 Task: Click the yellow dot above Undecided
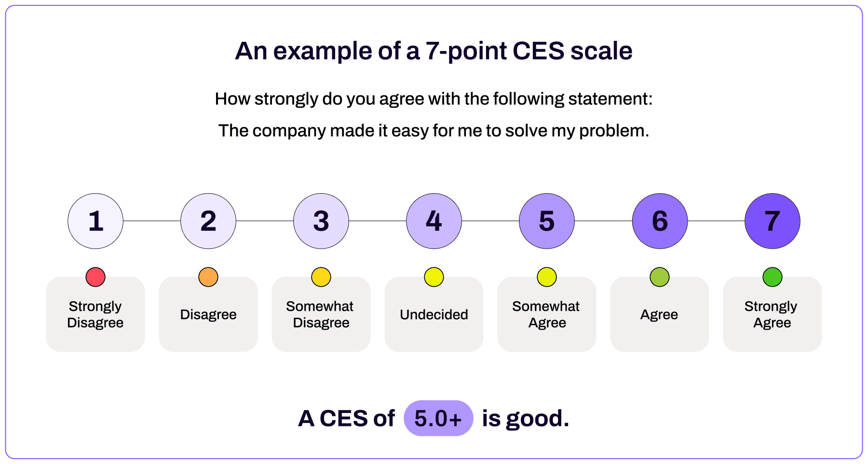click(434, 277)
